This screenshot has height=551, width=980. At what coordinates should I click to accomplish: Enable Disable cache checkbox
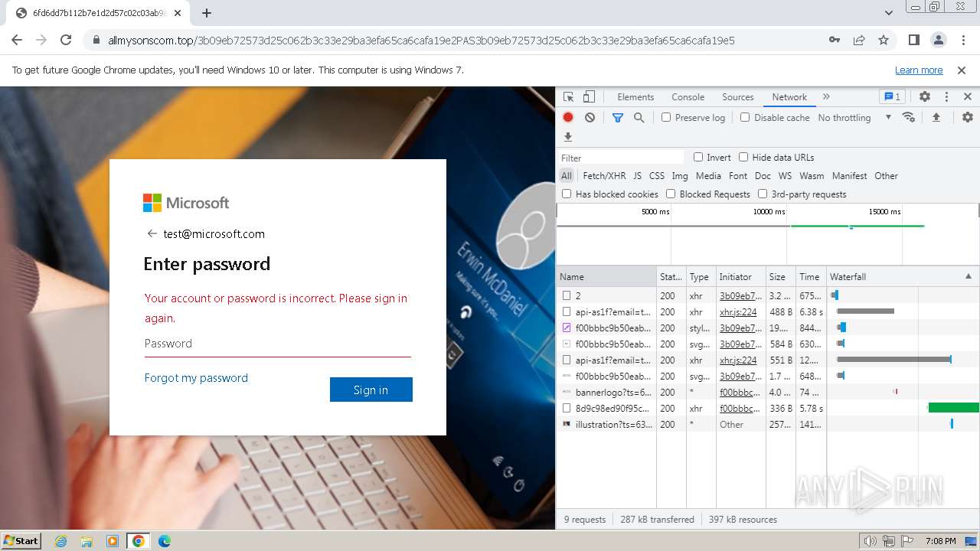coord(745,117)
